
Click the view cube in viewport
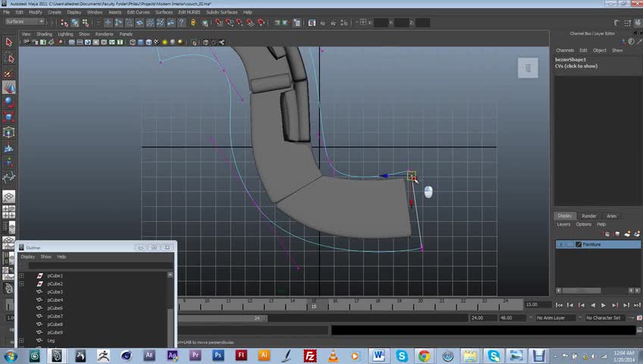point(528,69)
